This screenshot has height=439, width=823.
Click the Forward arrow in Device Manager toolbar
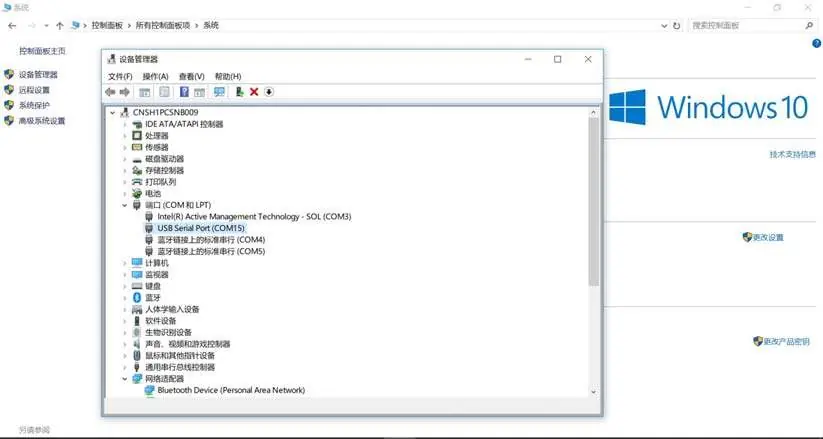[x=124, y=92]
